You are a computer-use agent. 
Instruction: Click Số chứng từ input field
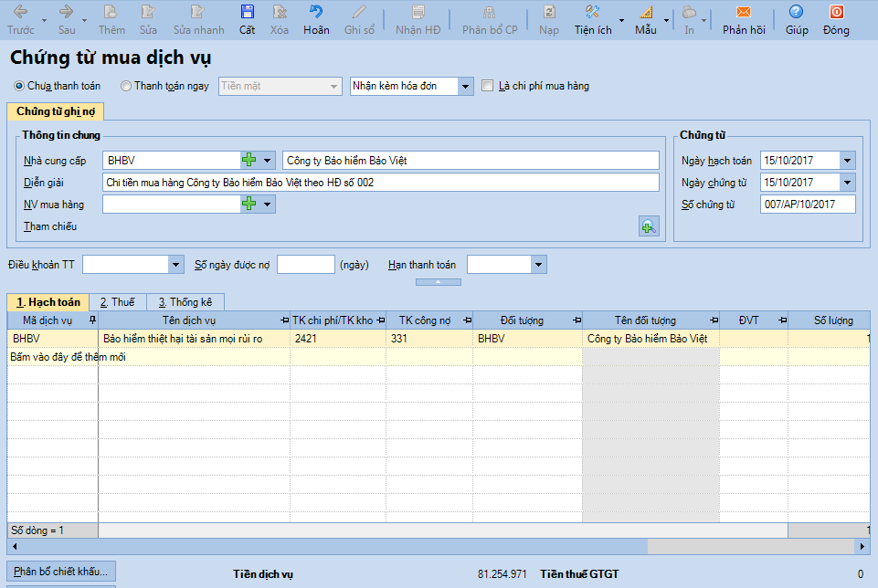(x=808, y=205)
